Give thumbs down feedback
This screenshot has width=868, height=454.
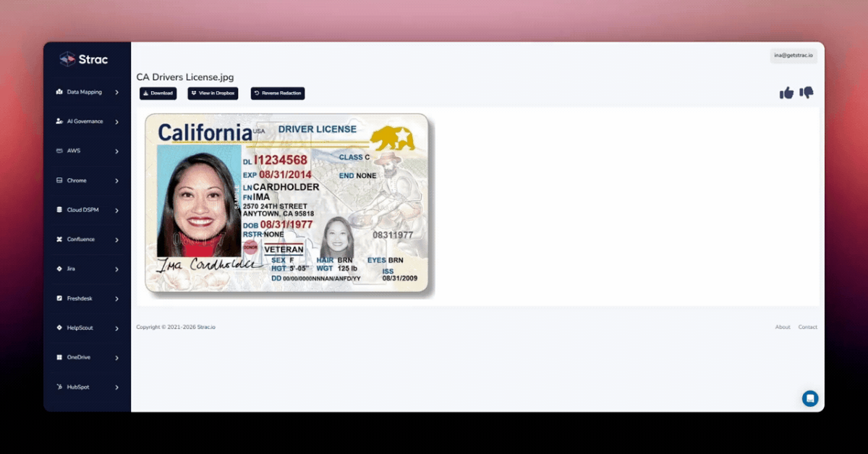pyautogui.click(x=807, y=93)
